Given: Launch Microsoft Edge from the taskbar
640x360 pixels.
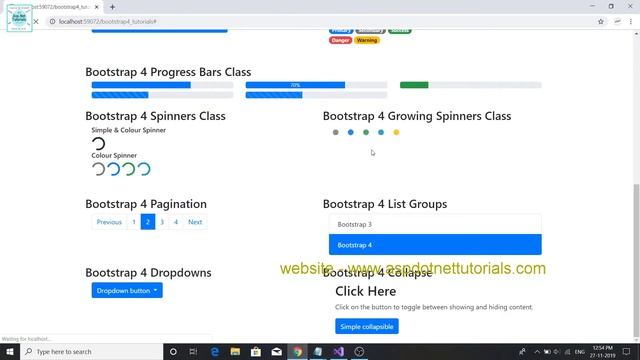Looking at the screenshot, I should click(x=214, y=351).
